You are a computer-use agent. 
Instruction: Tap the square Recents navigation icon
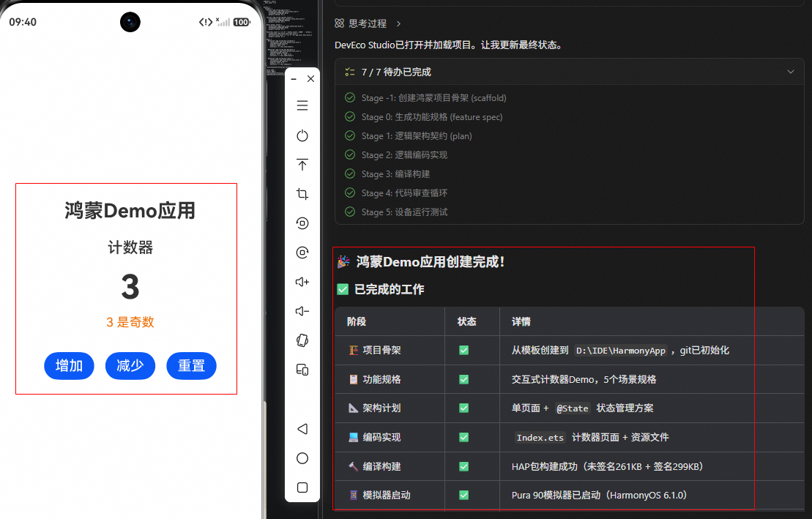click(x=302, y=488)
